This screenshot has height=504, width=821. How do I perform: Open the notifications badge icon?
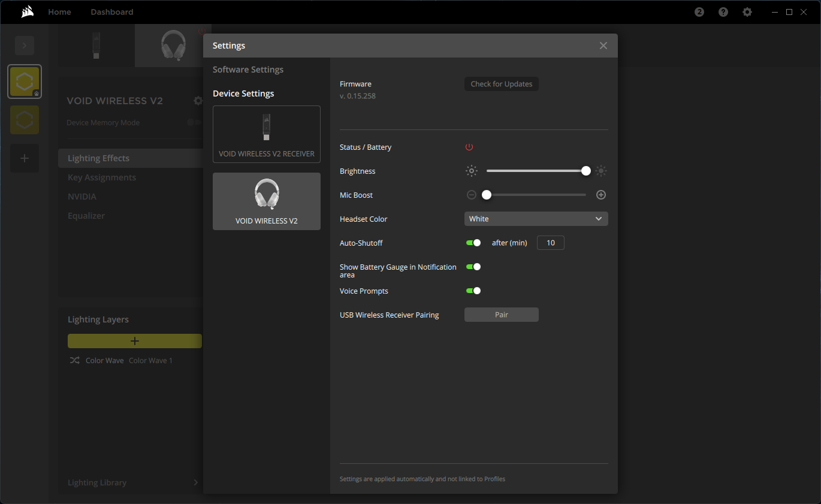click(x=699, y=12)
